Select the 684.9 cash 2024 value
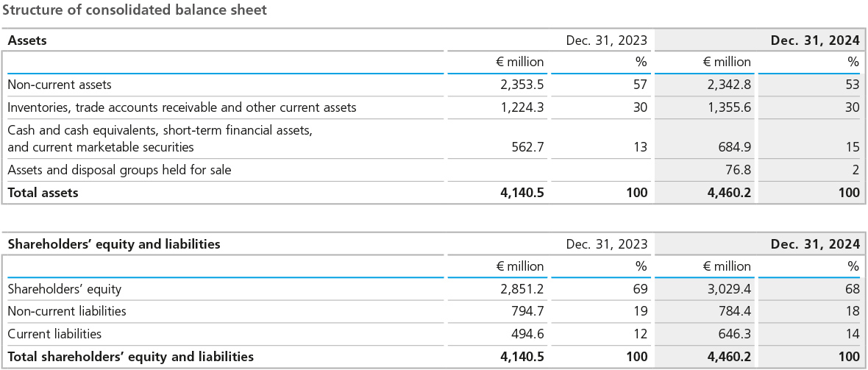This screenshot has width=868, height=370. 735,147
